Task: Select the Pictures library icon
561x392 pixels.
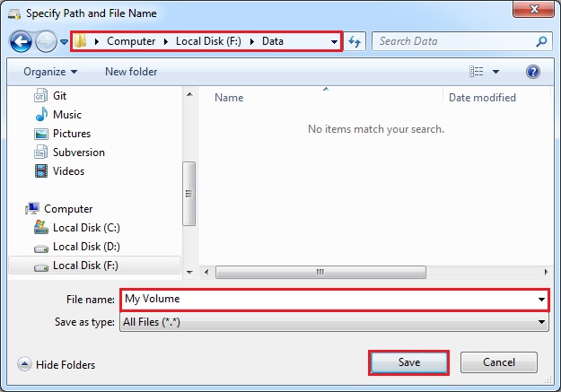Action: point(41,134)
